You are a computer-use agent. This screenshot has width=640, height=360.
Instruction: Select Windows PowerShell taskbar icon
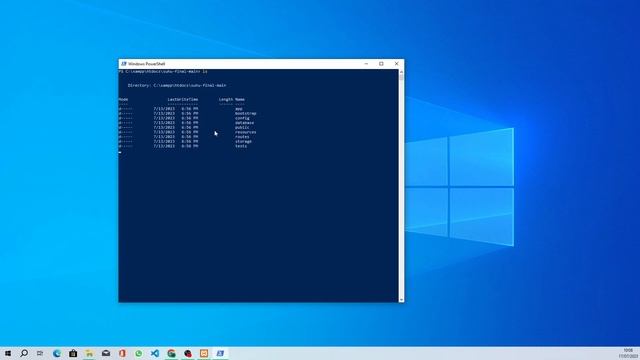click(220, 353)
